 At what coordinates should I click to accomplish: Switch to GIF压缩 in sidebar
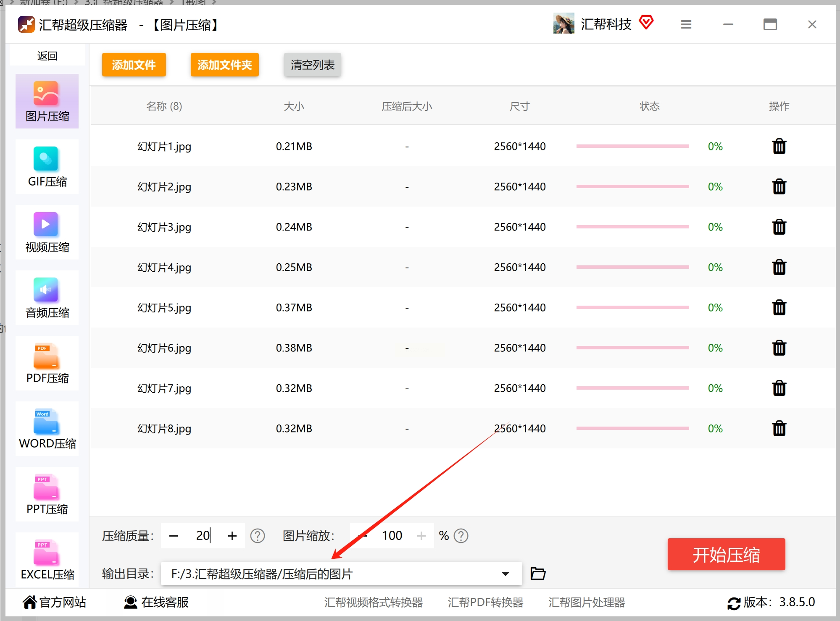click(47, 167)
